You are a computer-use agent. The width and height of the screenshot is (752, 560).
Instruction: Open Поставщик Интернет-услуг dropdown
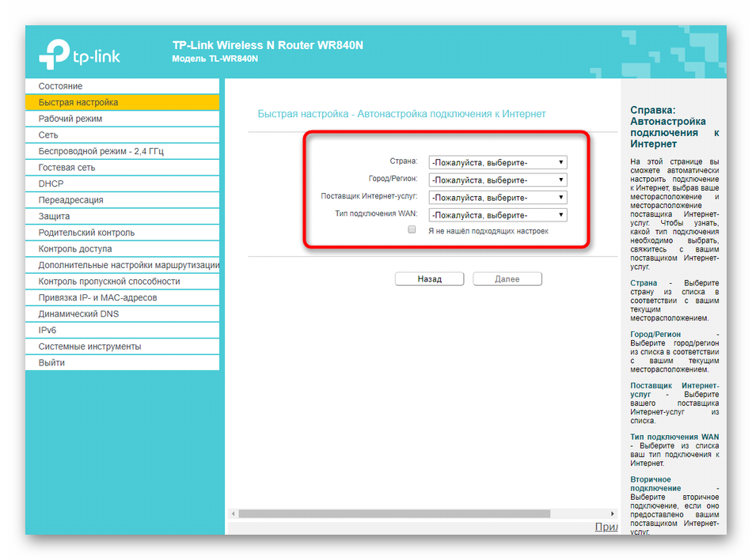[497, 198]
